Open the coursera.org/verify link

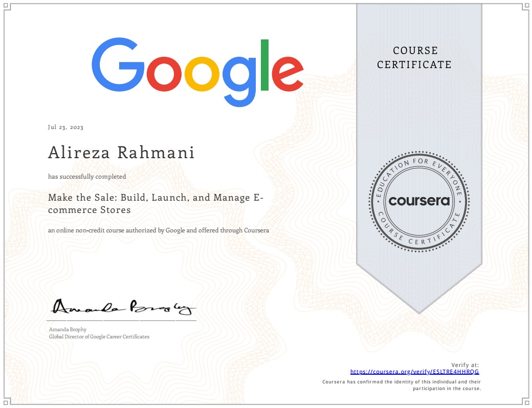(415, 372)
